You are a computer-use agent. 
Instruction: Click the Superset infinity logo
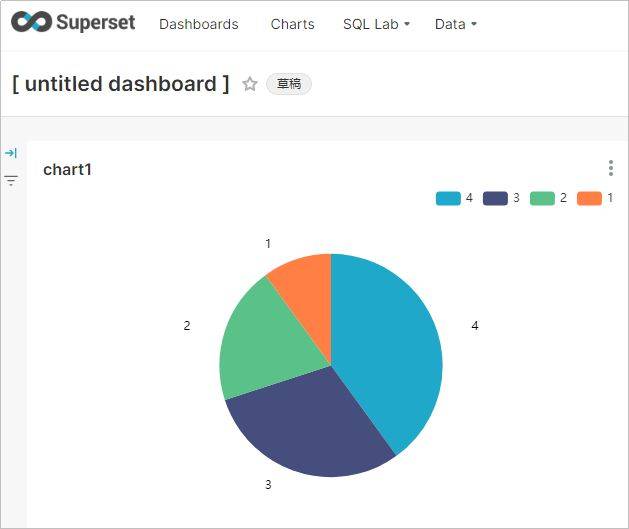coord(30,23)
